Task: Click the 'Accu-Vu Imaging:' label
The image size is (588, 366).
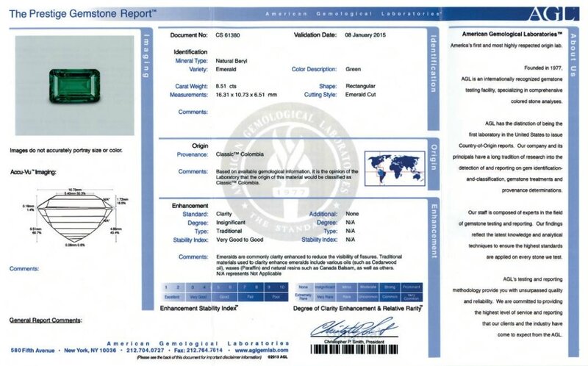Action: coord(33,172)
